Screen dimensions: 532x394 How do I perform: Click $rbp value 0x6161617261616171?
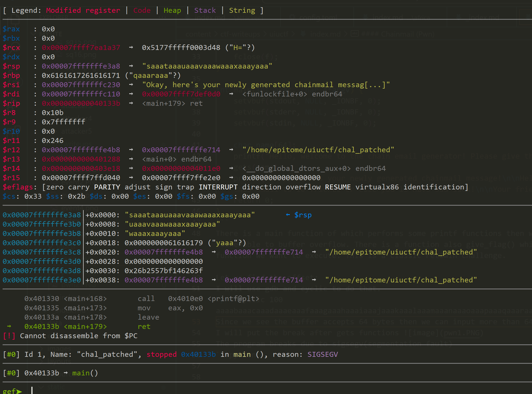81,76
